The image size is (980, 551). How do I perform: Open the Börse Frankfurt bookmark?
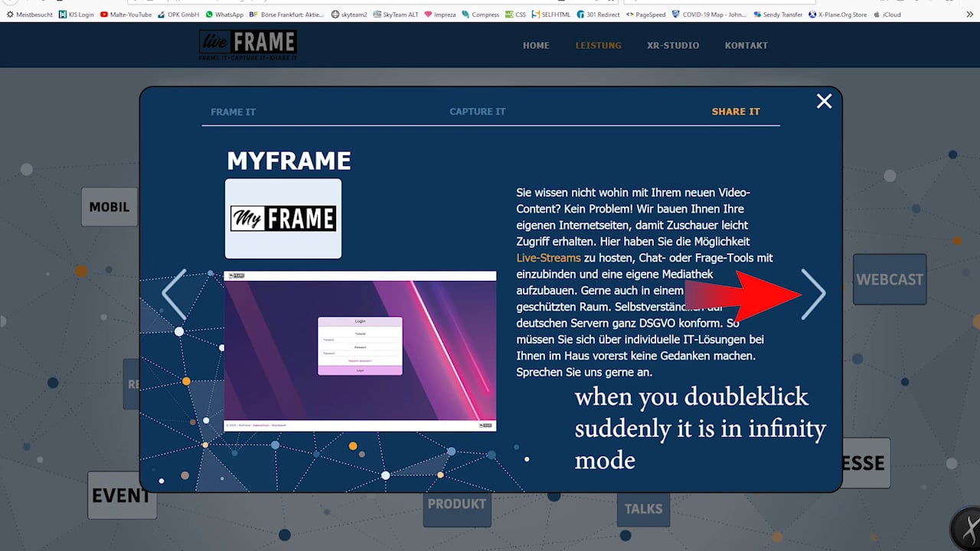tap(287, 15)
